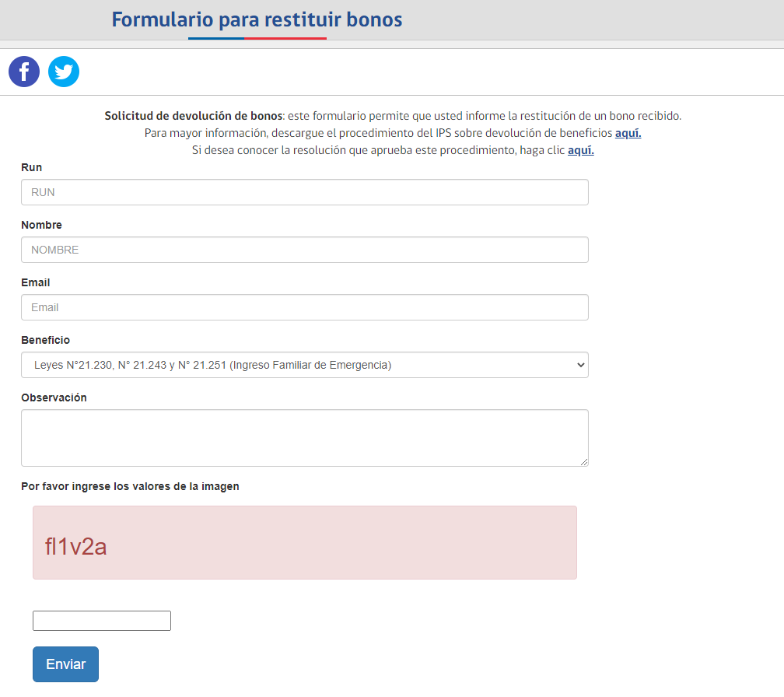Open the IPS procedure download "aquí" link
This screenshot has width=784, height=697.
pyautogui.click(x=628, y=133)
